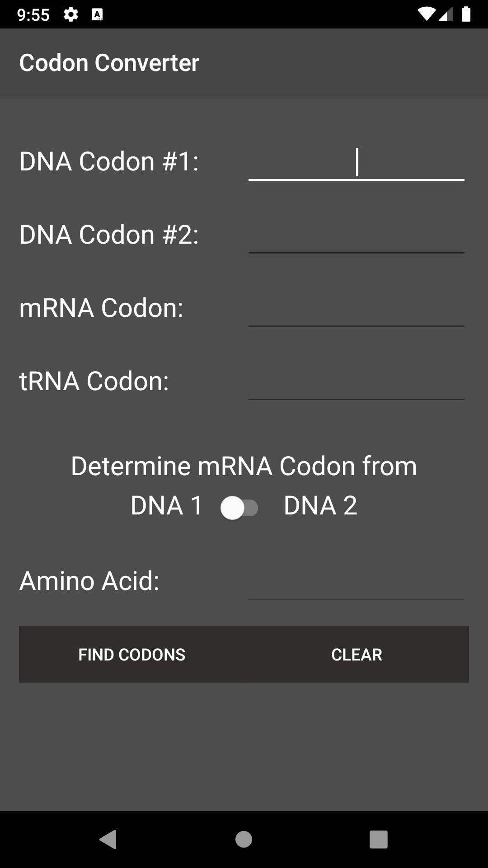488x868 pixels.
Task: Focus the Amino Acid input field
Action: coord(357,581)
